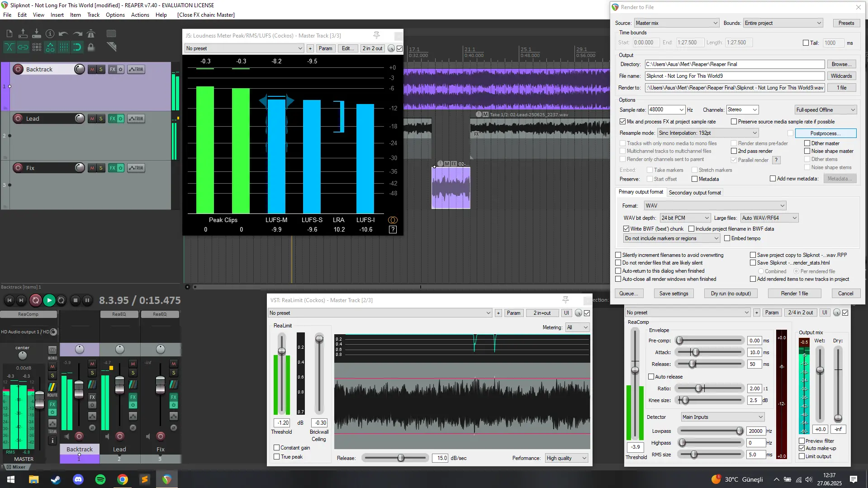The width and height of the screenshot is (868, 488).
Task: Click the help question mark in Loudness Meter
Action: coord(393,230)
